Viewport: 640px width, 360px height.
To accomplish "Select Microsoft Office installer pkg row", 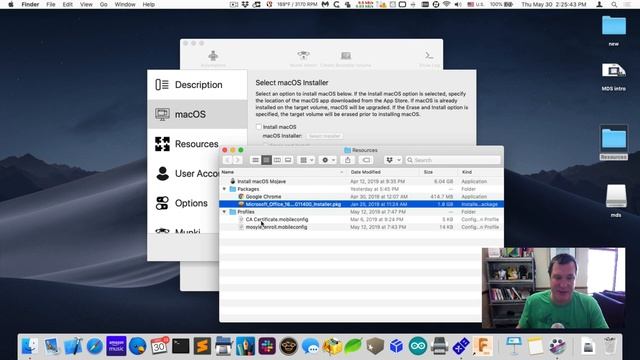I will (361, 204).
